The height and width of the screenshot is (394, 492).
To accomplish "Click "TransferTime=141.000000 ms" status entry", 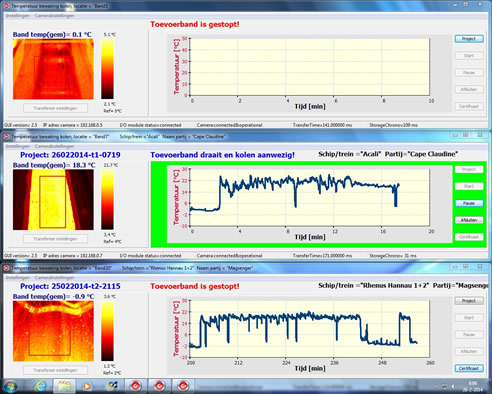I will click(322, 125).
